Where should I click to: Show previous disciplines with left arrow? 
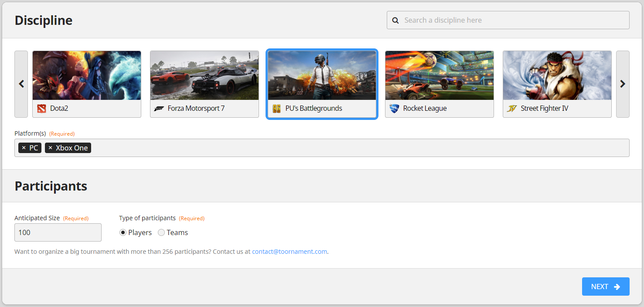click(21, 84)
